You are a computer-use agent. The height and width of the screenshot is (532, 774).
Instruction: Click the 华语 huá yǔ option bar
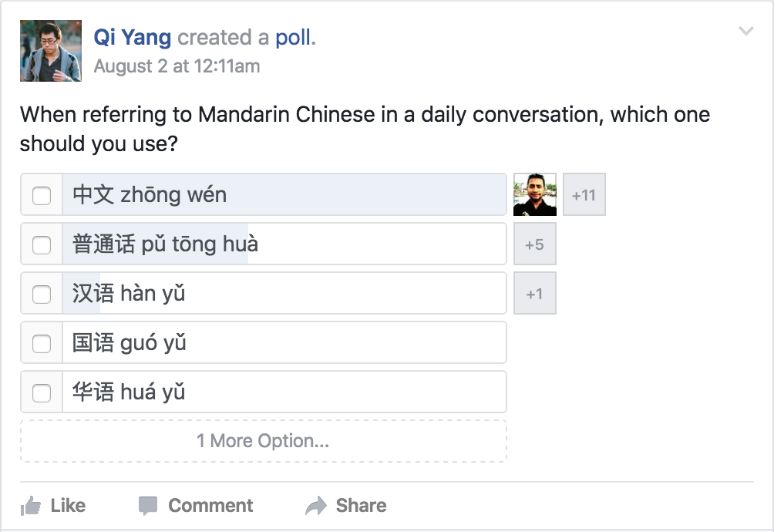[x=284, y=392]
